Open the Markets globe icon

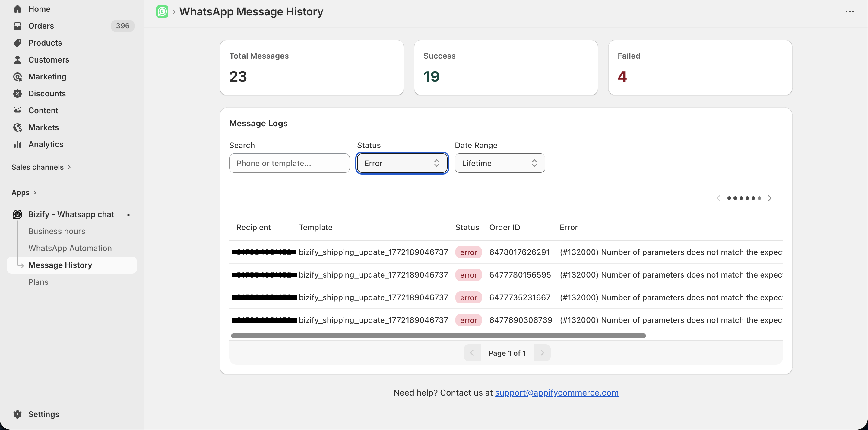(x=18, y=127)
